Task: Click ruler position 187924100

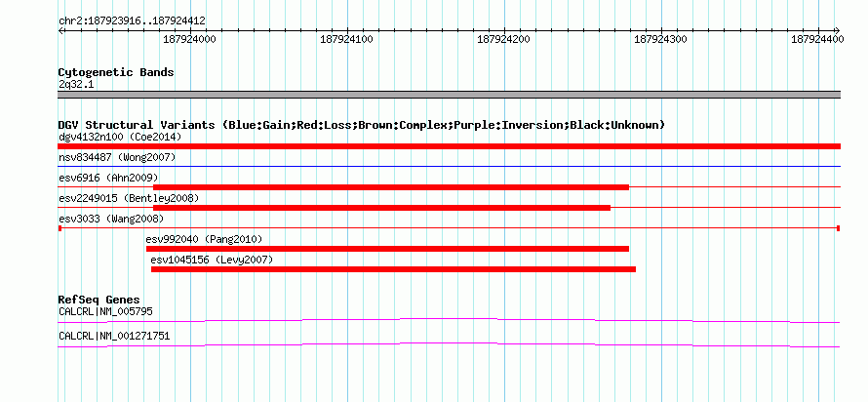Action: point(347,39)
